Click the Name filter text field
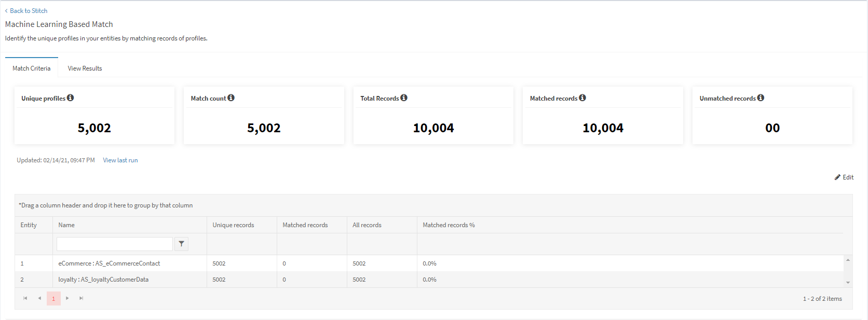Screen dimensions: 868x320 [114, 244]
